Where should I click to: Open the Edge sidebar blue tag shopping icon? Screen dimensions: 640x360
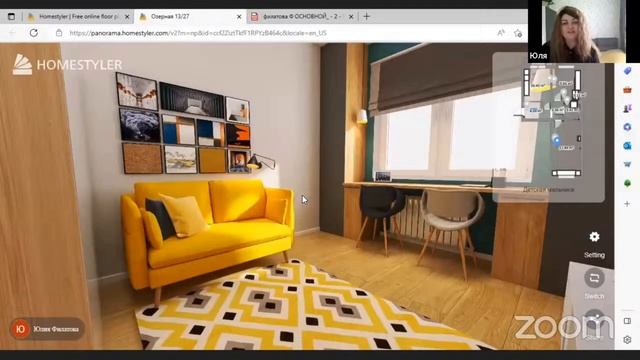click(x=627, y=71)
